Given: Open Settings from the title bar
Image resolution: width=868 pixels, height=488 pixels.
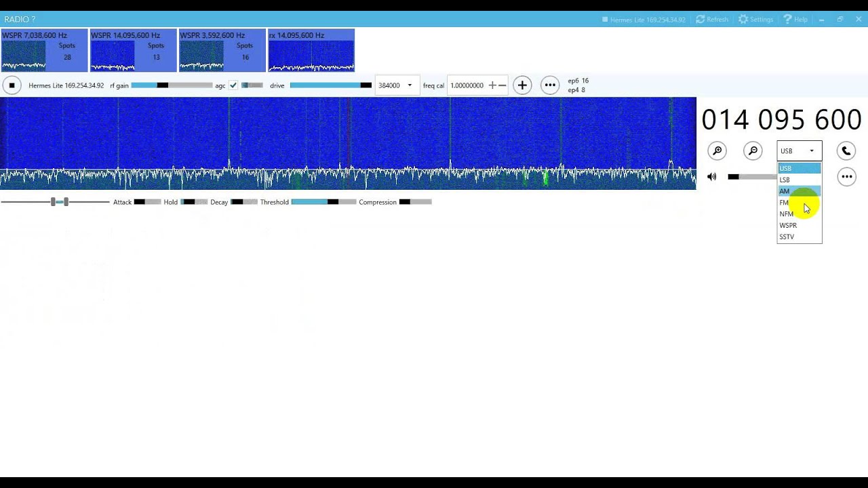Looking at the screenshot, I should coord(756,20).
